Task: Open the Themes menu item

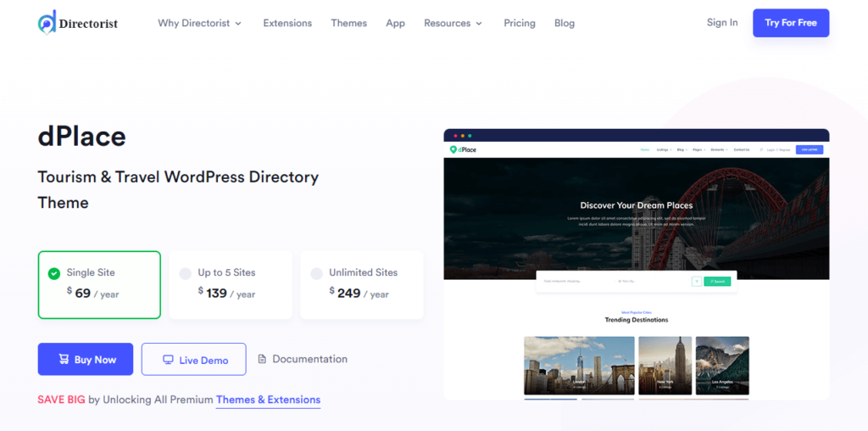Action: [x=348, y=23]
